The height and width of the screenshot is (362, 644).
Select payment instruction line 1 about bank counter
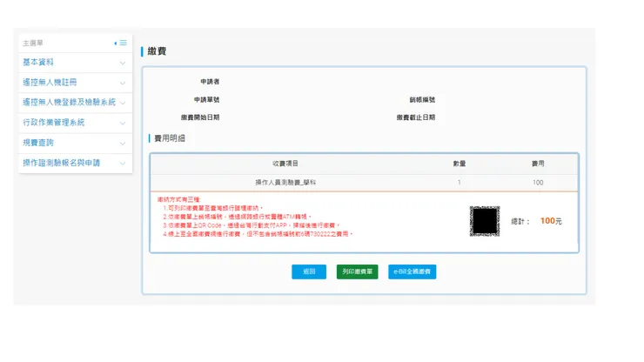[x=212, y=208]
